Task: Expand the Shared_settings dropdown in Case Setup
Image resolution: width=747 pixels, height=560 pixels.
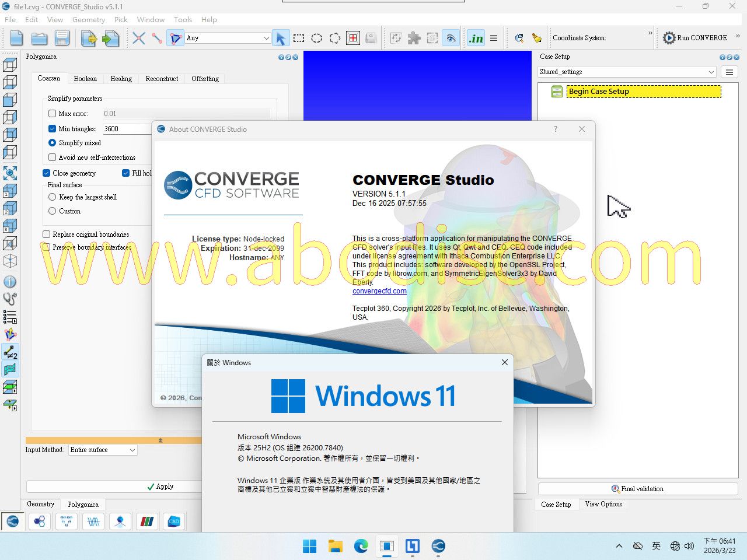Action: pyautogui.click(x=627, y=72)
